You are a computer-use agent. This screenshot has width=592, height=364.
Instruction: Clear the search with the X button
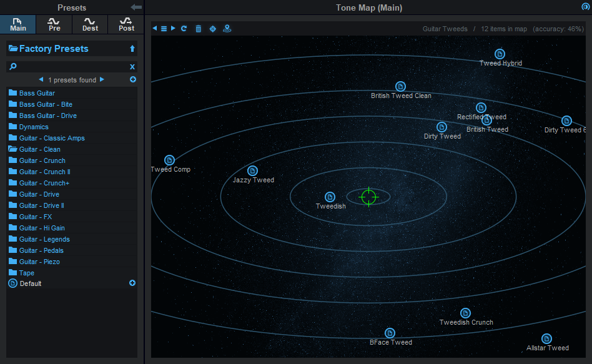coord(132,66)
